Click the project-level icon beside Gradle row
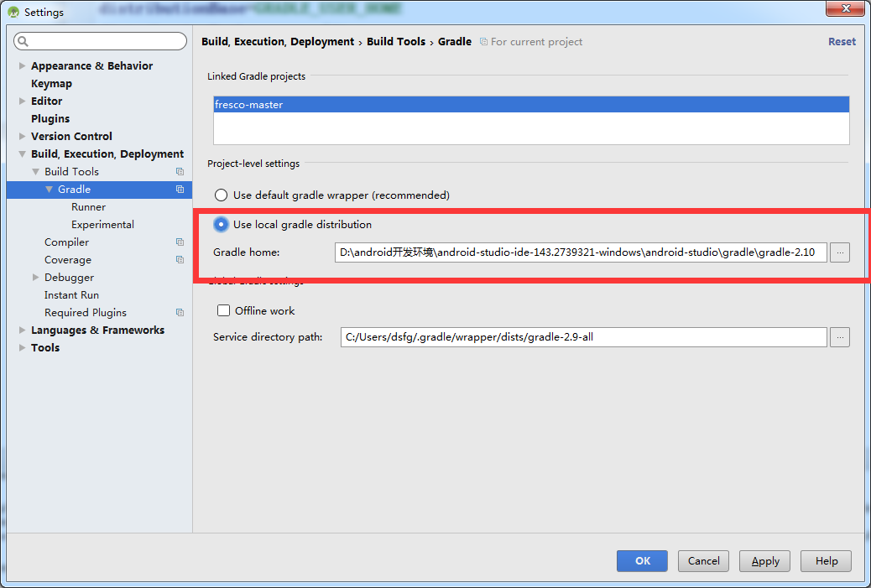The width and height of the screenshot is (871, 588). click(180, 190)
